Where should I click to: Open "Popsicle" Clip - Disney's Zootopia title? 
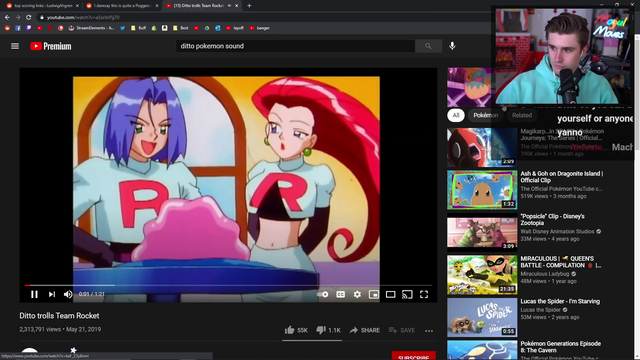coord(552,220)
